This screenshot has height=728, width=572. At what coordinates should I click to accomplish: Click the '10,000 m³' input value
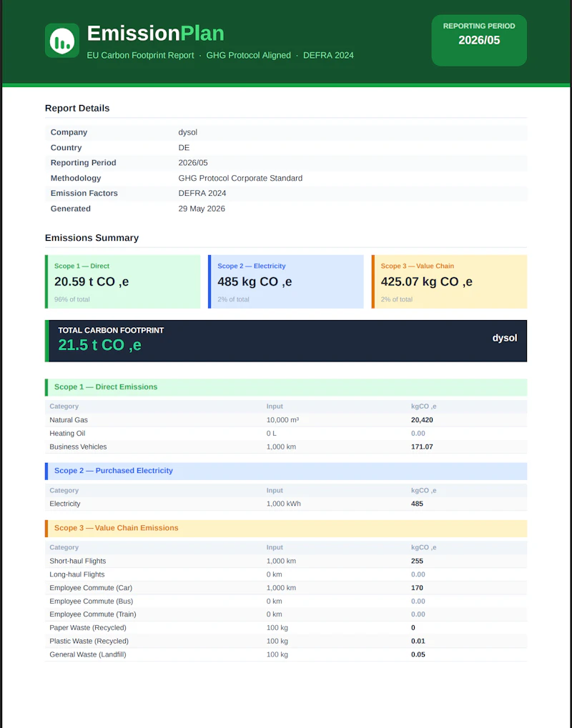click(282, 419)
